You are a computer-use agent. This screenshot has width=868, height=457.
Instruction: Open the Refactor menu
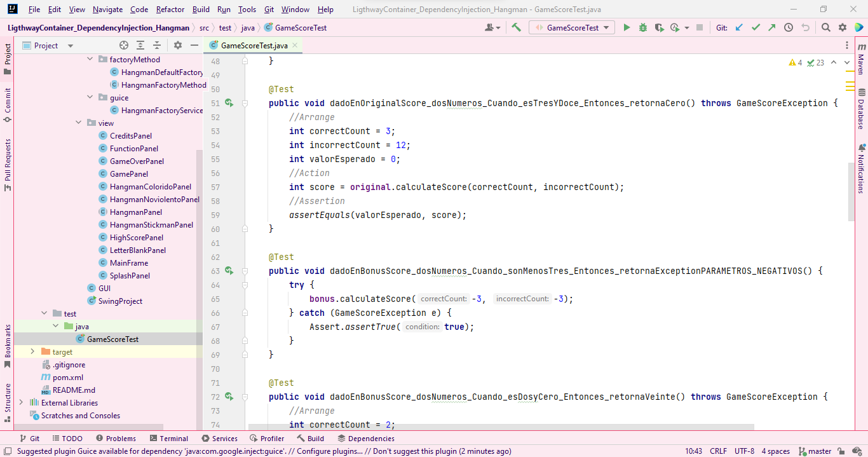[x=170, y=9]
